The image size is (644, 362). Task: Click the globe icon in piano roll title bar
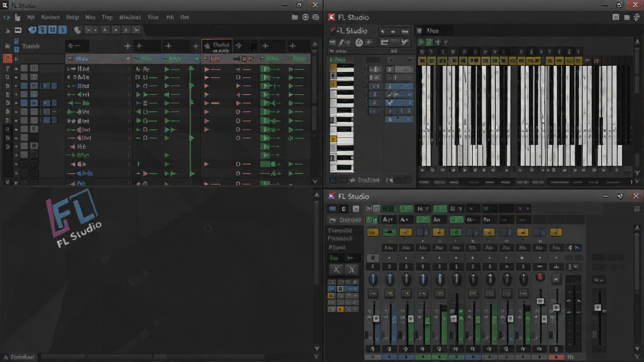pos(636,17)
